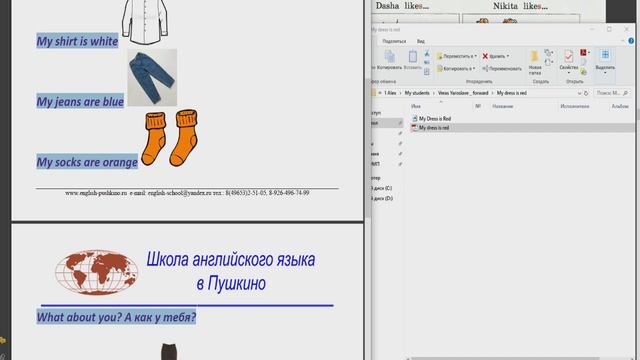The height and width of the screenshot is (360, 640).
Task: Minimize the Explorer window
Action: pos(592,29)
